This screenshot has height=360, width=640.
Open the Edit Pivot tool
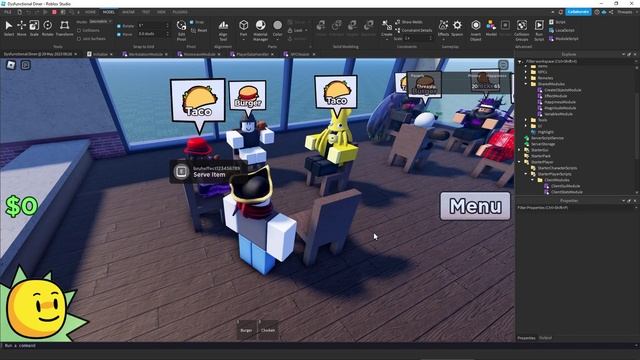[182, 30]
